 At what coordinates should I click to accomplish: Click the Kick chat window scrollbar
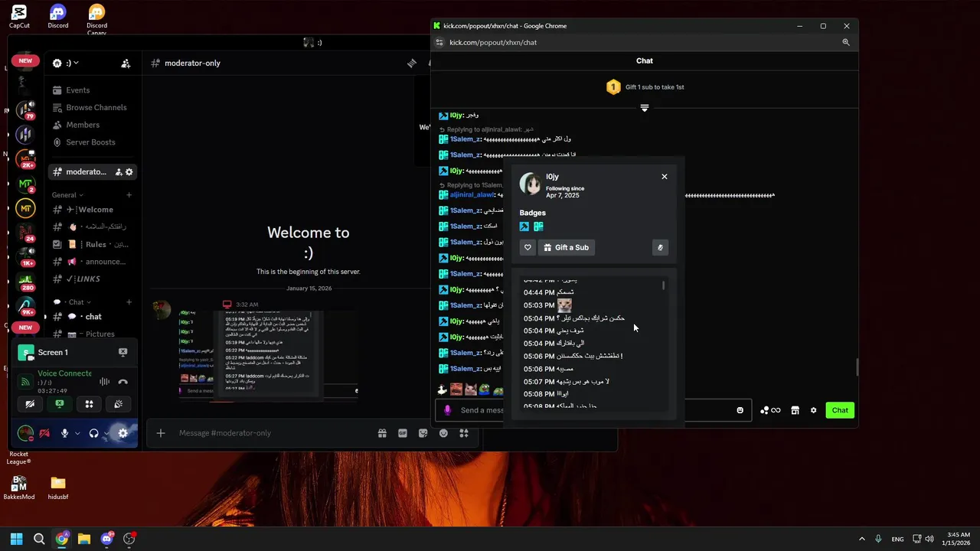(857, 367)
